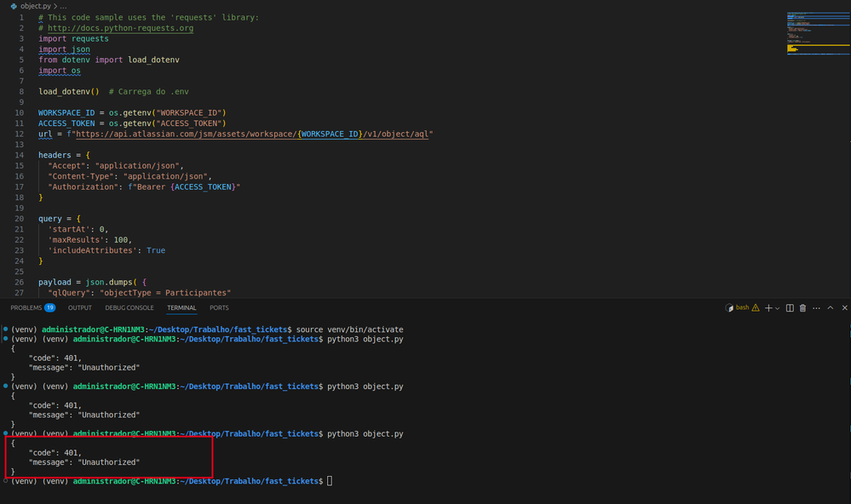Click 'headers = {' on line 14

pos(64,155)
